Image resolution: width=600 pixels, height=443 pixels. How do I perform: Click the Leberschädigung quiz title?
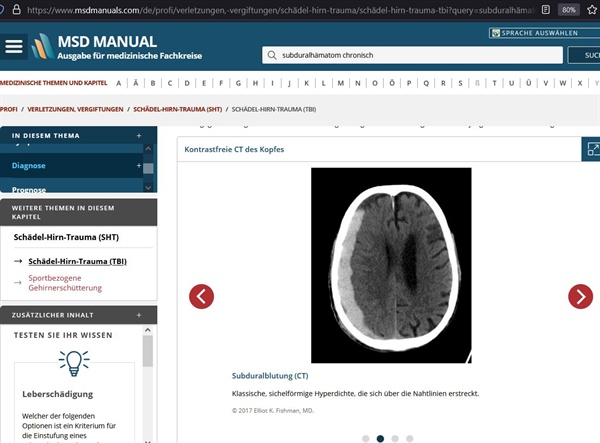click(x=57, y=394)
